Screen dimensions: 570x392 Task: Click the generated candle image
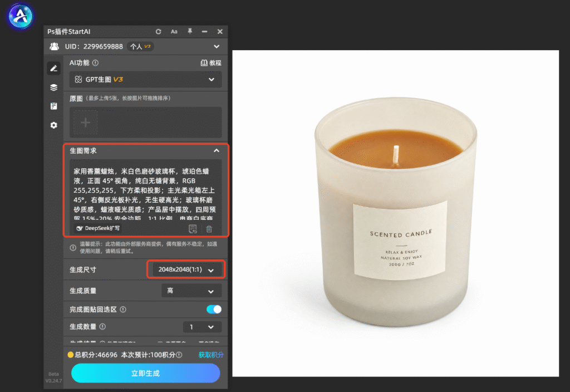[x=396, y=213]
